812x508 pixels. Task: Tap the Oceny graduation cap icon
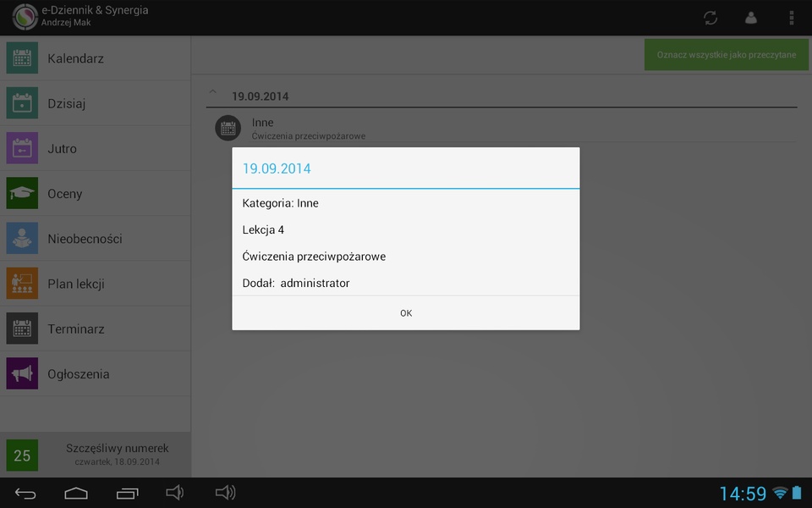pos(22,193)
